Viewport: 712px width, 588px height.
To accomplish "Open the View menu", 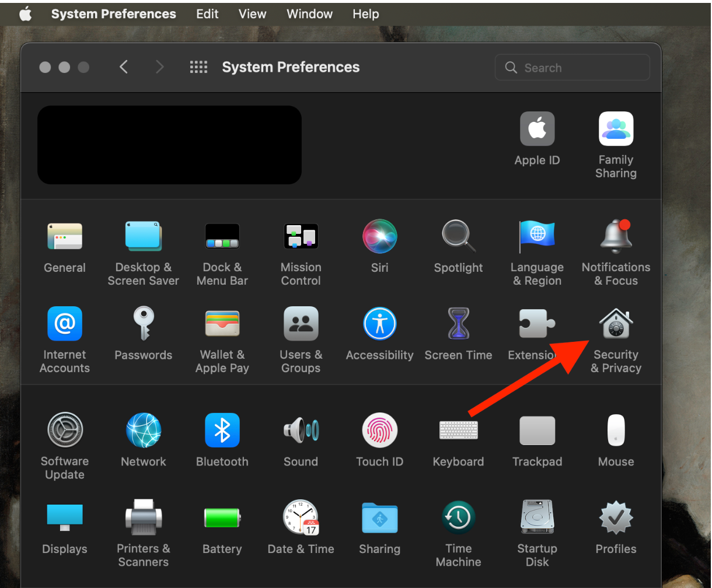I will pyautogui.click(x=252, y=14).
